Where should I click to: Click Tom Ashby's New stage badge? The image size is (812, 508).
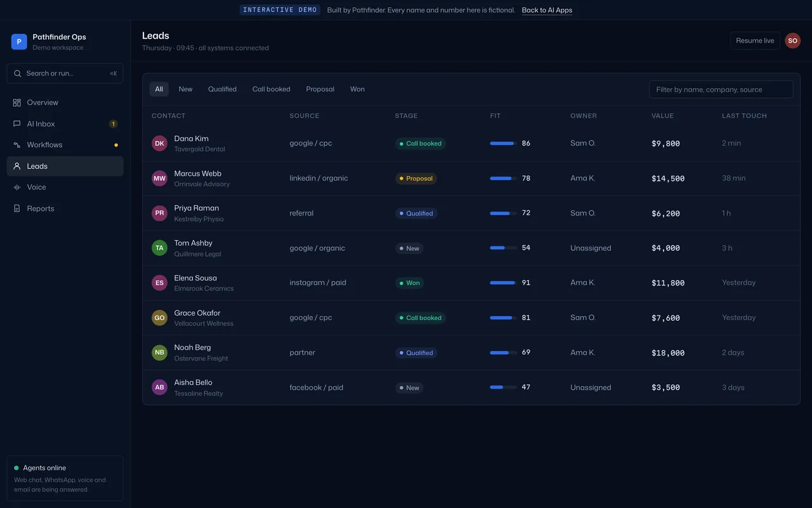tap(409, 248)
